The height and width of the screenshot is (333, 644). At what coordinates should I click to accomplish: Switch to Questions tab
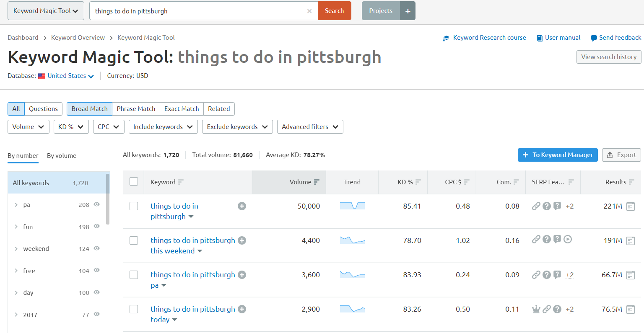pyautogui.click(x=44, y=109)
